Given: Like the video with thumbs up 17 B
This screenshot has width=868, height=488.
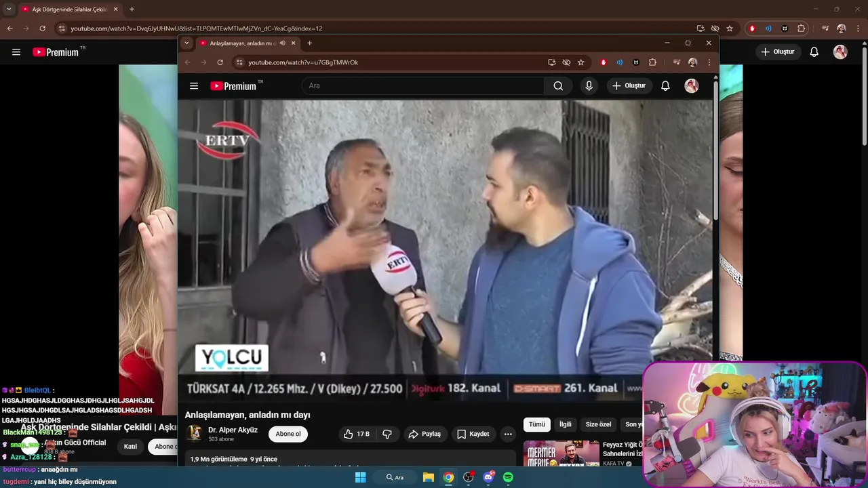Looking at the screenshot, I should click(x=356, y=434).
